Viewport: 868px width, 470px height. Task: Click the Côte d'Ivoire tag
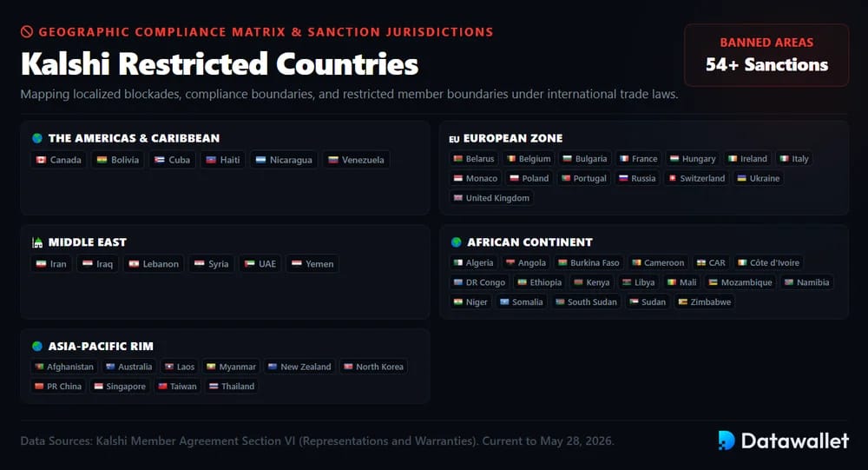(768, 262)
